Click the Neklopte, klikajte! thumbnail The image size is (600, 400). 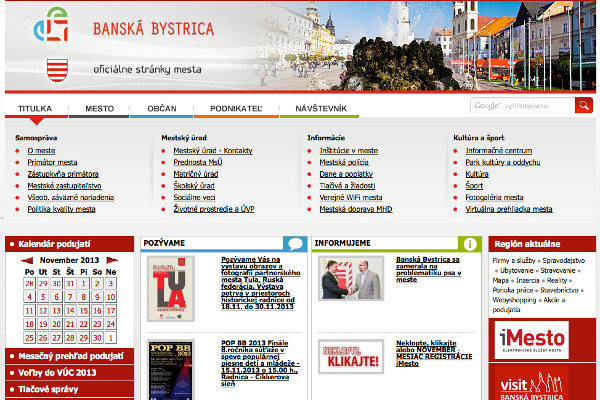point(351,357)
